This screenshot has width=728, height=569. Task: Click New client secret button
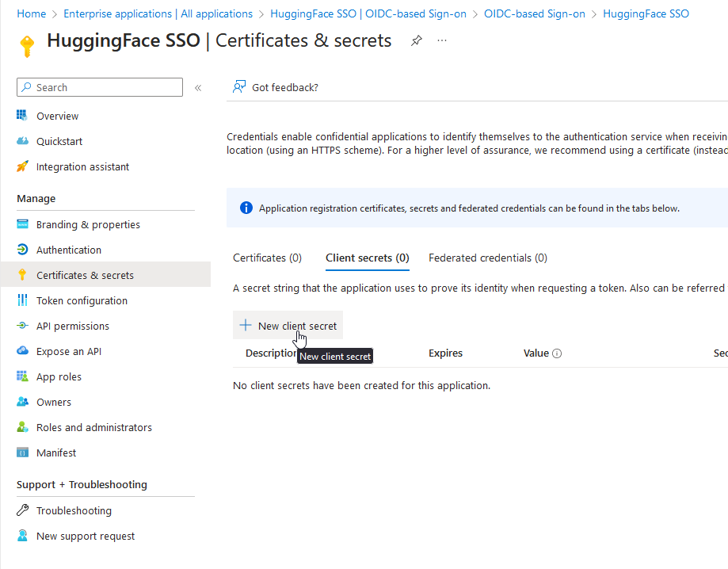point(288,326)
